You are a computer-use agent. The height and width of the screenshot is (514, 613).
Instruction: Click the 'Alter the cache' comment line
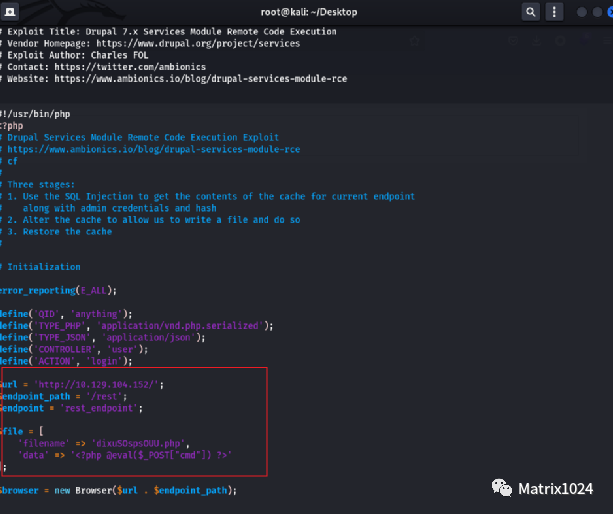click(150, 220)
